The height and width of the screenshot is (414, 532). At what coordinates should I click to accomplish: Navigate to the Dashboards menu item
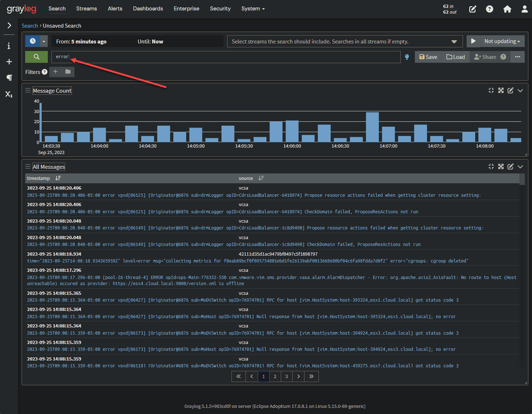click(148, 9)
